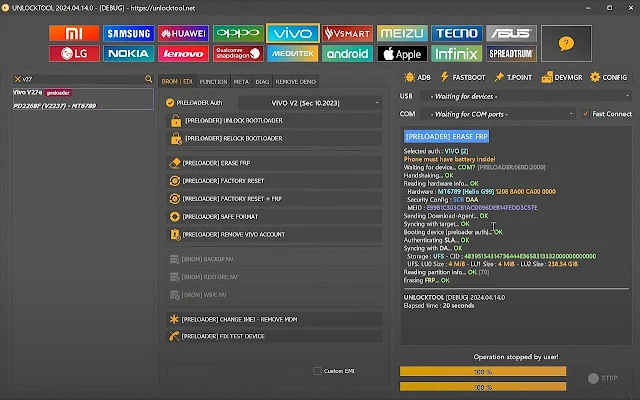This screenshot has height=400, width=640.
Task: Choose the OPPO brand tile
Action: click(x=238, y=33)
